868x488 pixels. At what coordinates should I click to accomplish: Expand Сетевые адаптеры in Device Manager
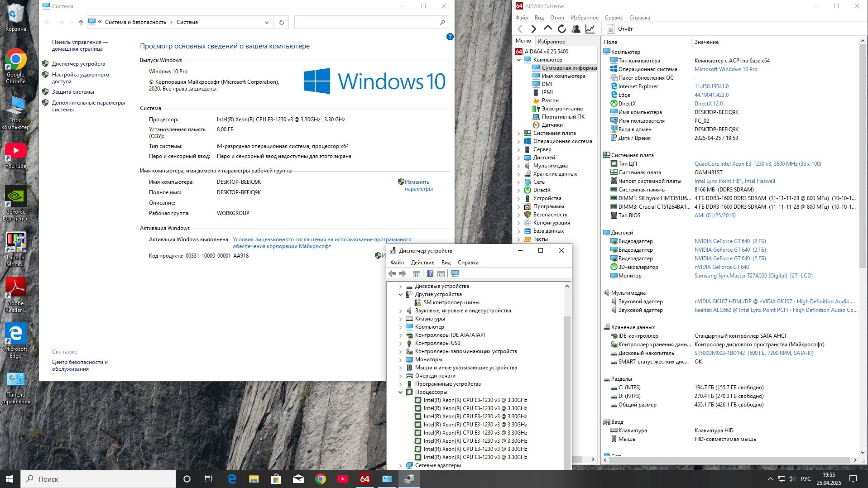(x=400, y=465)
